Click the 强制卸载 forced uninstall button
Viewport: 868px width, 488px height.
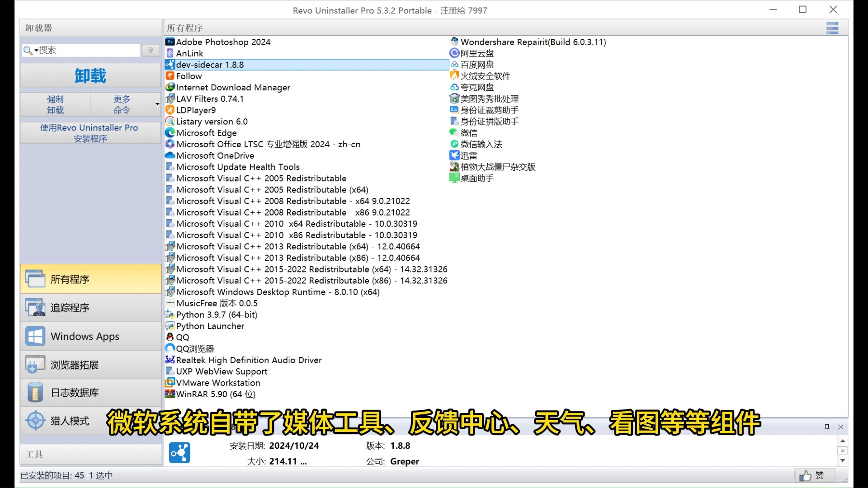55,104
